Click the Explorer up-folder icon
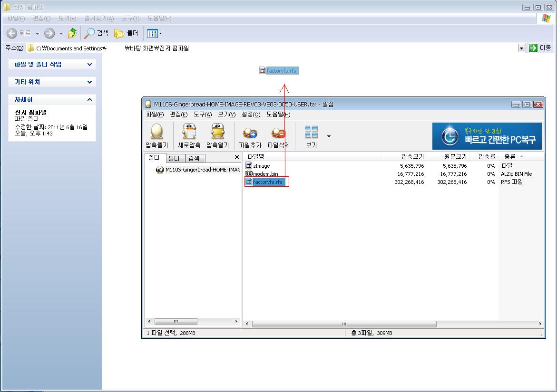 coord(72,33)
